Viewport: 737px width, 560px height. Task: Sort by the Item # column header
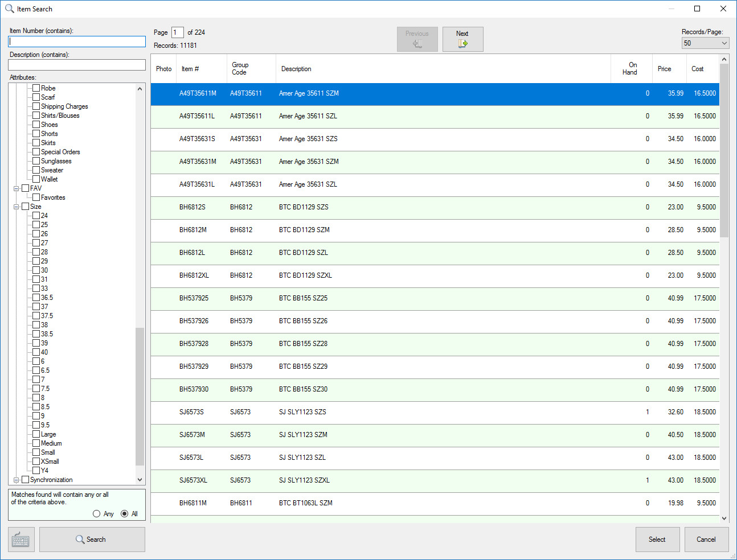pyautogui.click(x=202, y=69)
